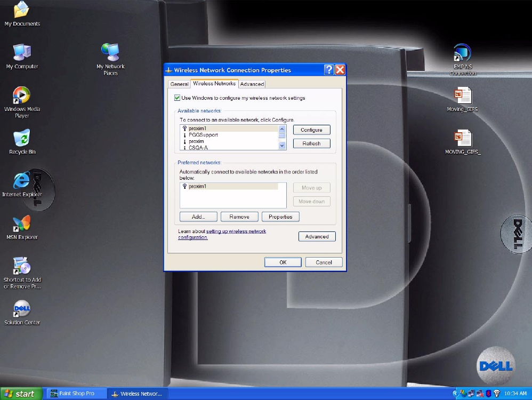Expand hidden tray icons arrow
The image size is (532, 400).
click(455, 394)
